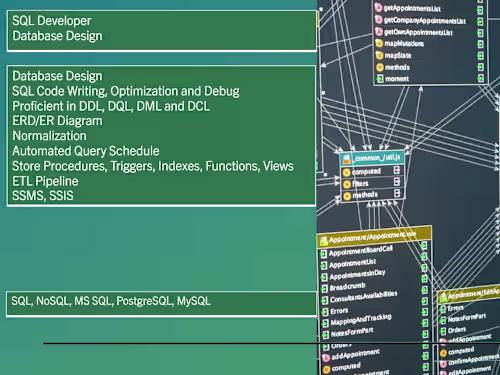Click the pink icon next to getAppointmentsList
Viewport: 500px width, 375px height.
coord(378,7)
